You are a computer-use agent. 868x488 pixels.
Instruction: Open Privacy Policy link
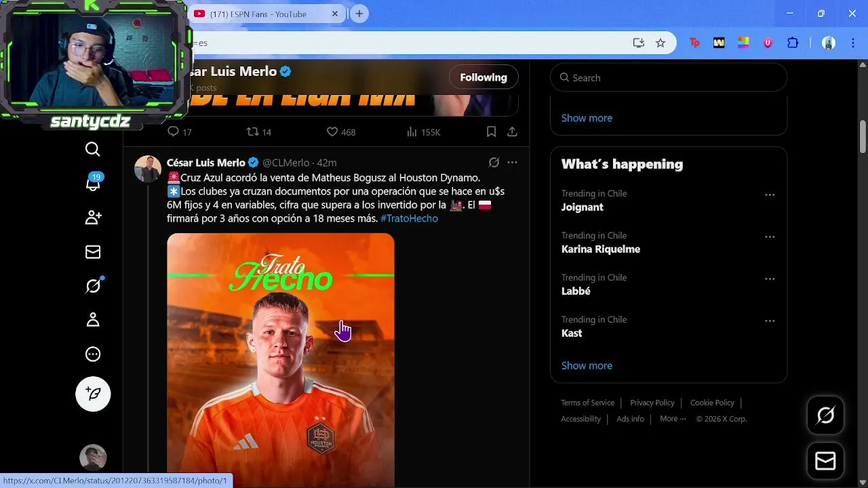click(652, 403)
